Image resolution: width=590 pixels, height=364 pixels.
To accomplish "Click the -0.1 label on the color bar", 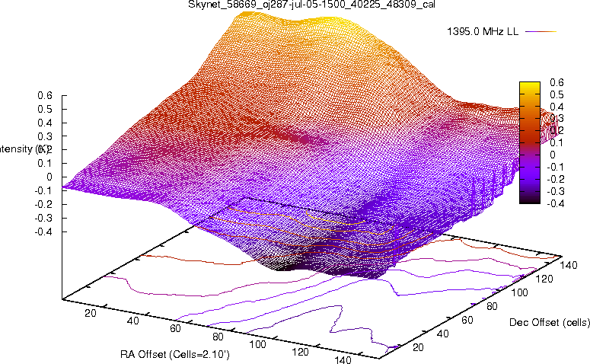I will pyautogui.click(x=556, y=167).
